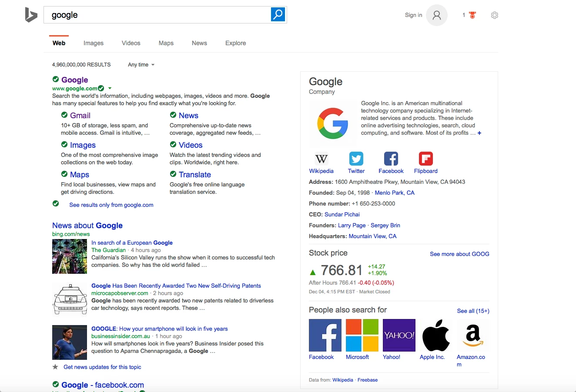The width and height of the screenshot is (576, 392).
Task: Click star icon beside Get news updates
Action: point(55,367)
